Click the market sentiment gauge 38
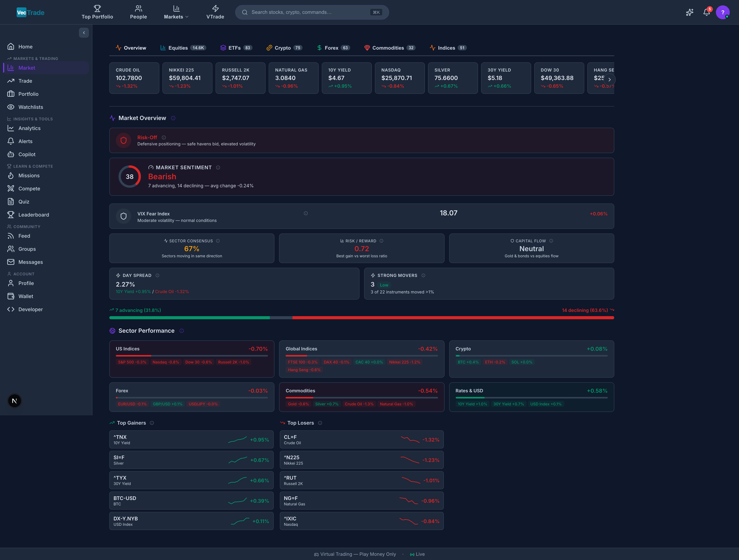Screen dimensions: 739x560 coord(130,177)
